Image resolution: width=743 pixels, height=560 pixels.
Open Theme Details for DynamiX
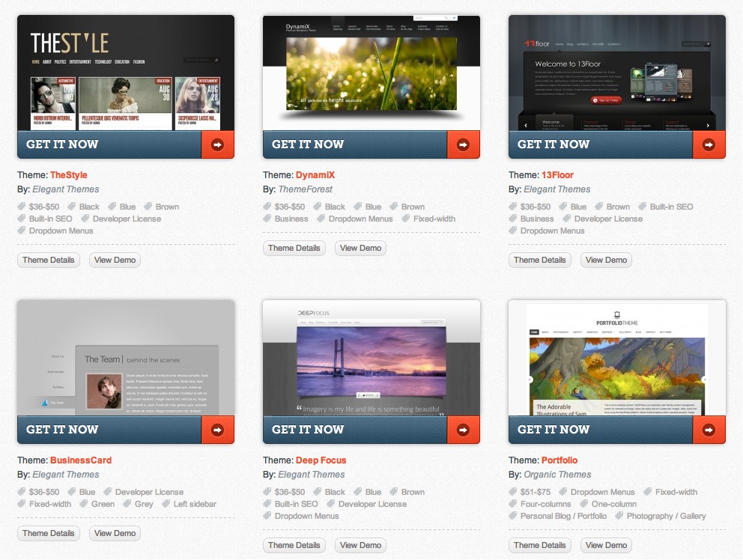pyautogui.click(x=294, y=248)
